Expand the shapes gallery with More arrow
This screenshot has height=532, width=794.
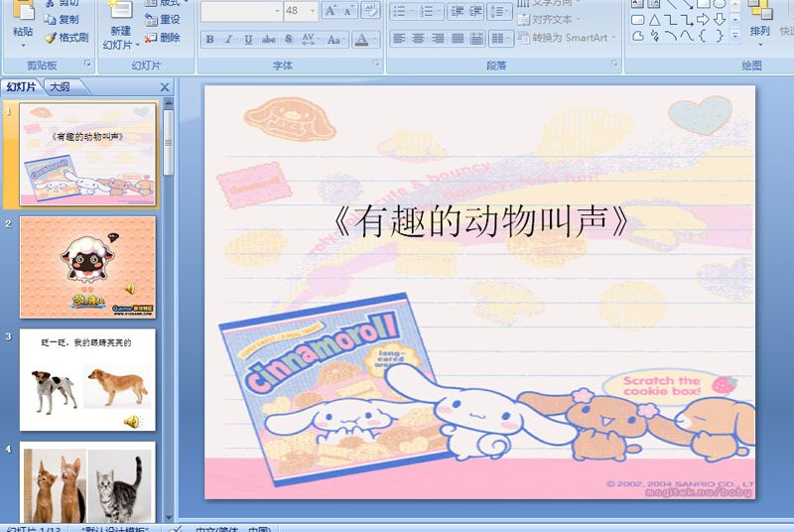pos(735,36)
